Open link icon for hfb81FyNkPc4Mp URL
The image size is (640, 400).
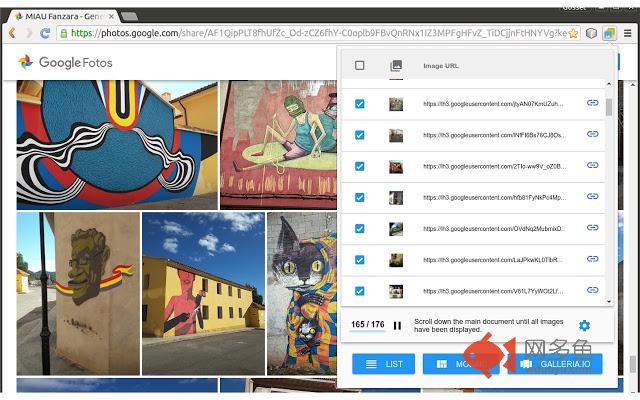[593, 196]
